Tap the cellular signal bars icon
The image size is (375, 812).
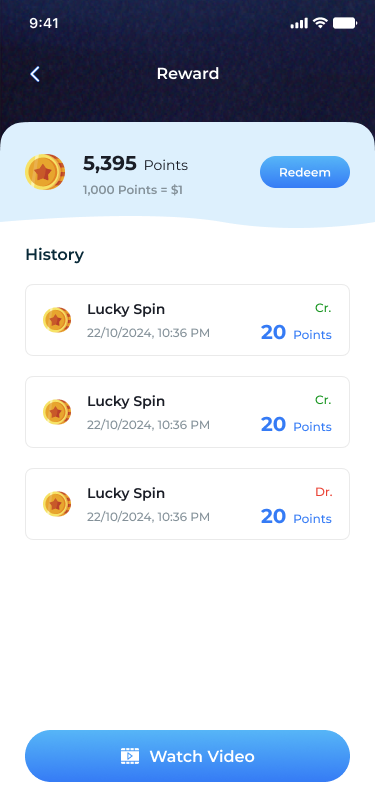(x=299, y=23)
